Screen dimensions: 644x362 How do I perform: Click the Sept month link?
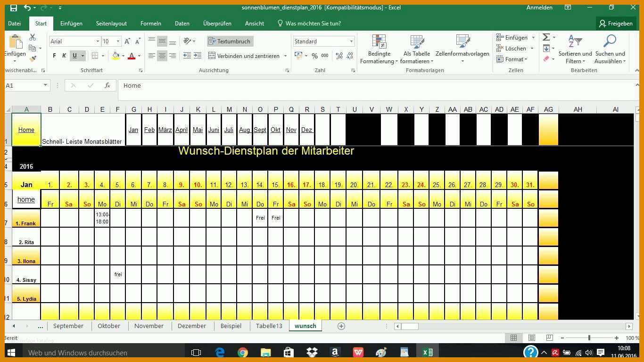pyautogui.click(x=260, y=130)
